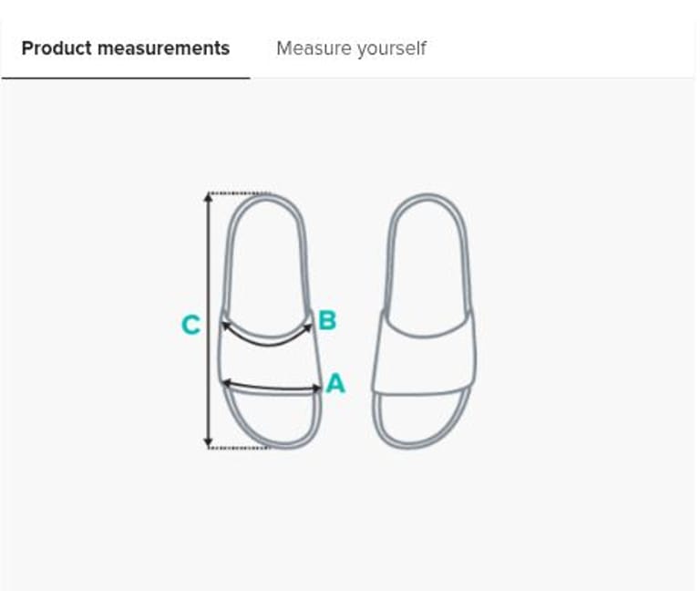The image size is (700, 591).
Task: Click the teal letter A label
Action: (x=335, y=384)
